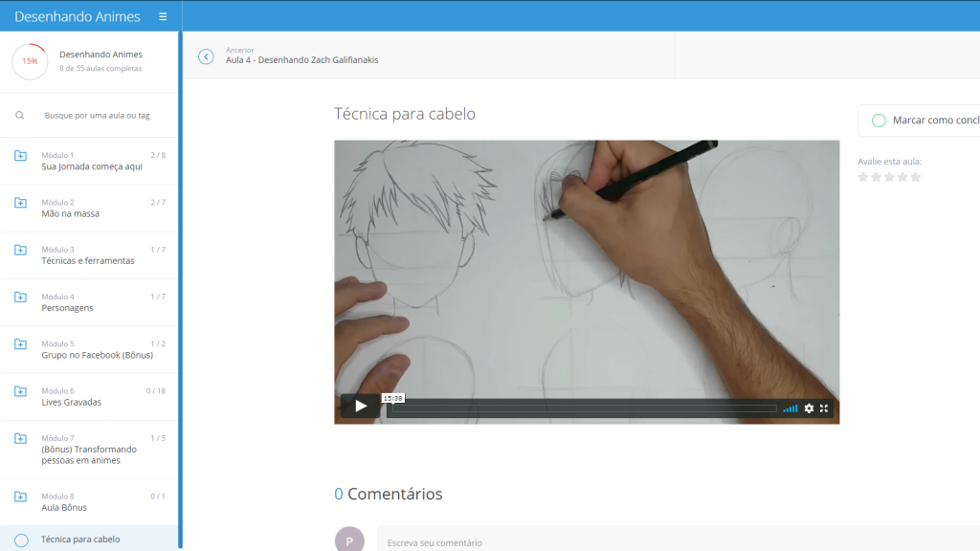
Task: Click the 15% course progress circle
Action: pos(30,61)
